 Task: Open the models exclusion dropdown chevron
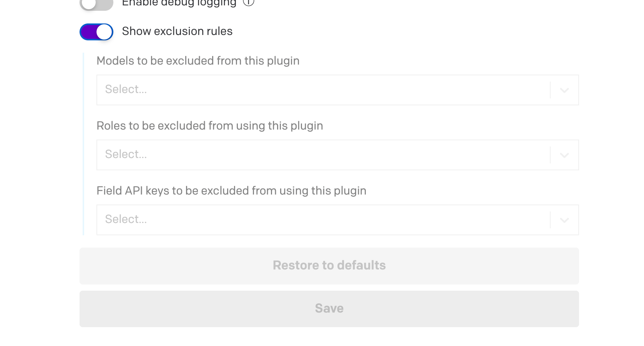click(x=564, y=90)
